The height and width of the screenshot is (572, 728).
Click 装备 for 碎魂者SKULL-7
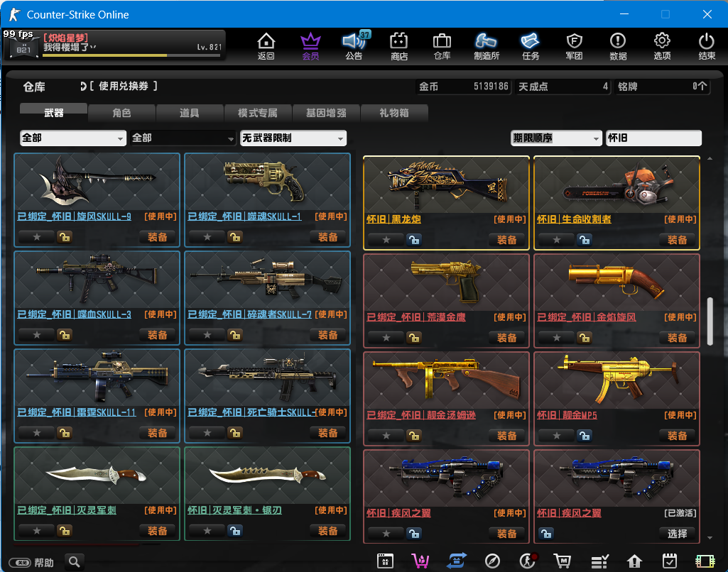pyautogui.click(x=328, y=335)
